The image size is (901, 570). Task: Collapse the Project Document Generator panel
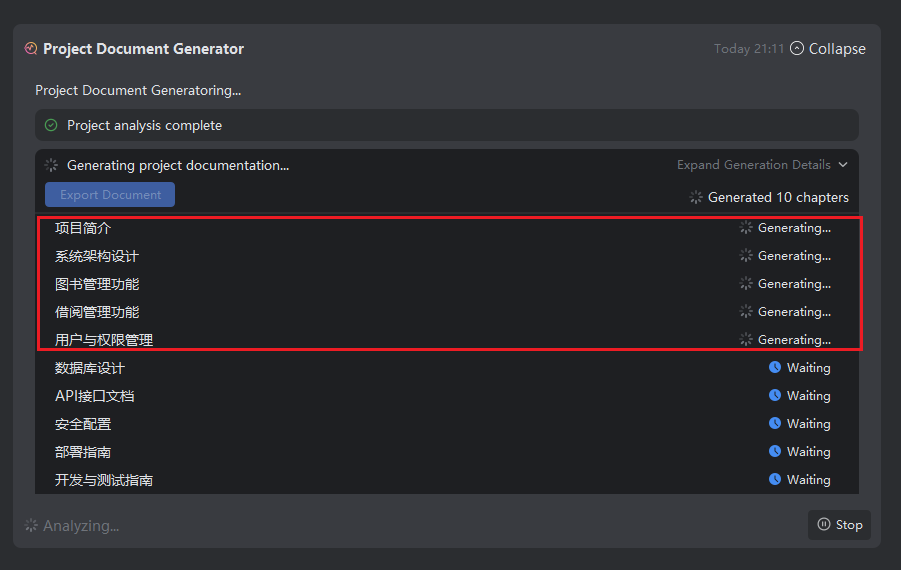pyautogui.click(x=827, y=48)
